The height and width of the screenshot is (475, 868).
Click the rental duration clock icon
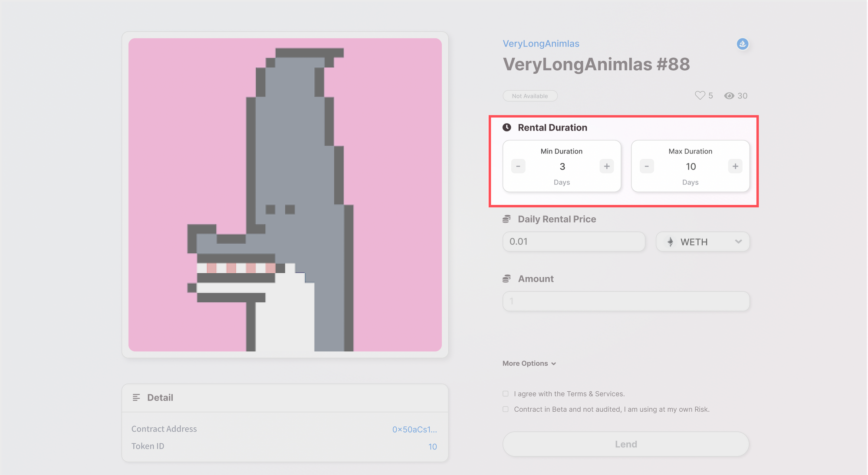507,128
